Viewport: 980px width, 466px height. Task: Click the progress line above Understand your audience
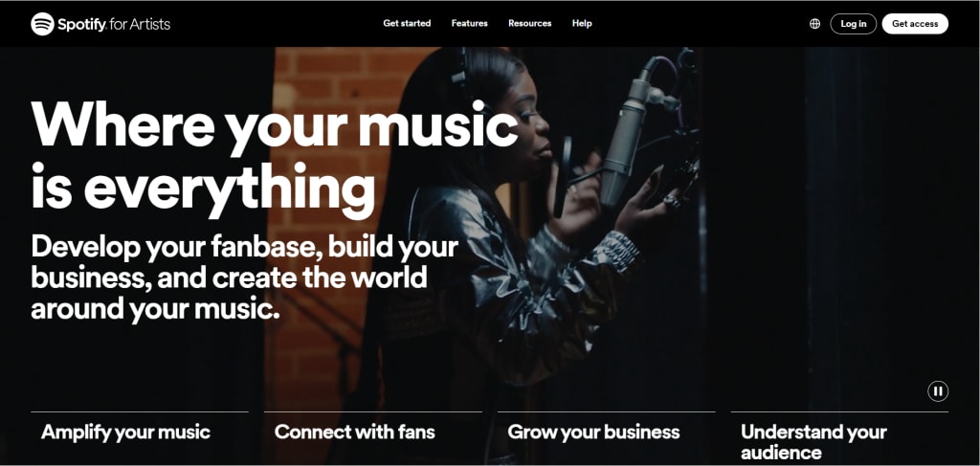click(839, 411)
